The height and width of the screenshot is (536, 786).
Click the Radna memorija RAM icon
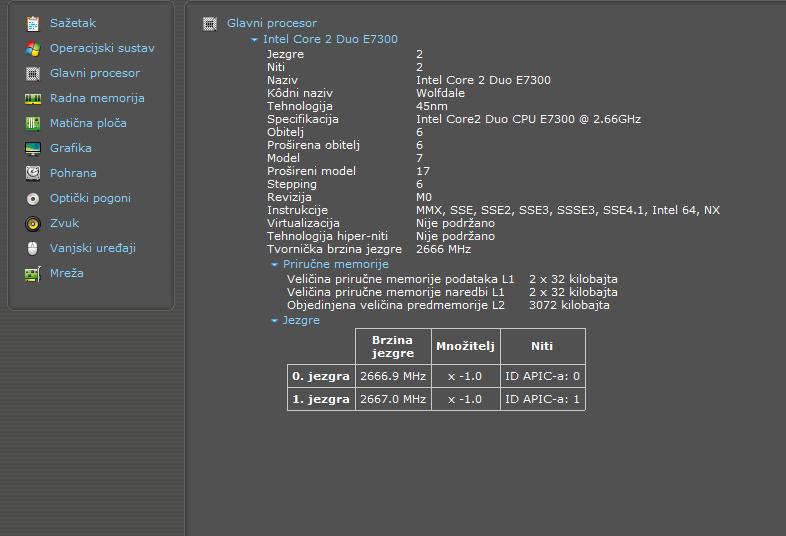(32, 98)
